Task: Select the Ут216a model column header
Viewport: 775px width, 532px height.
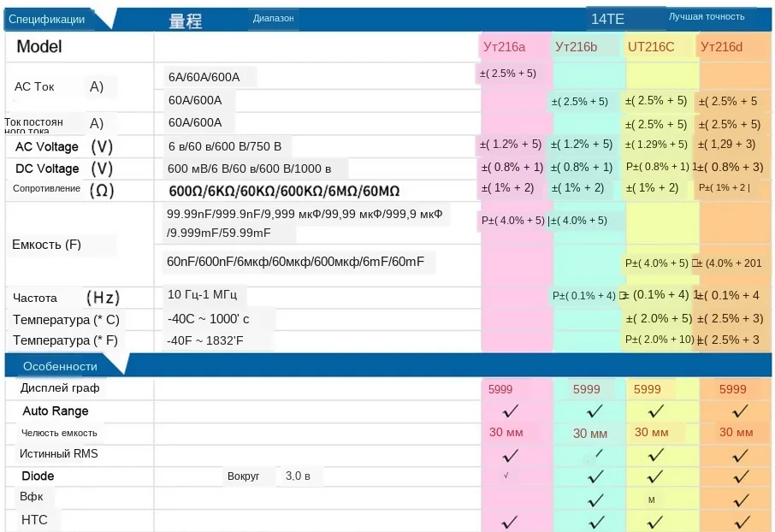Action: (504, 47)
